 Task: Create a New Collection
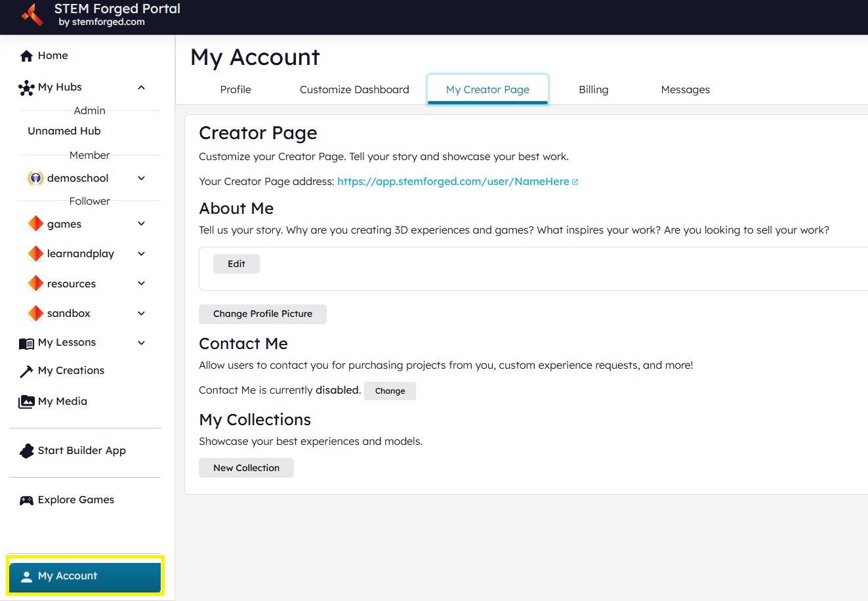246,468
